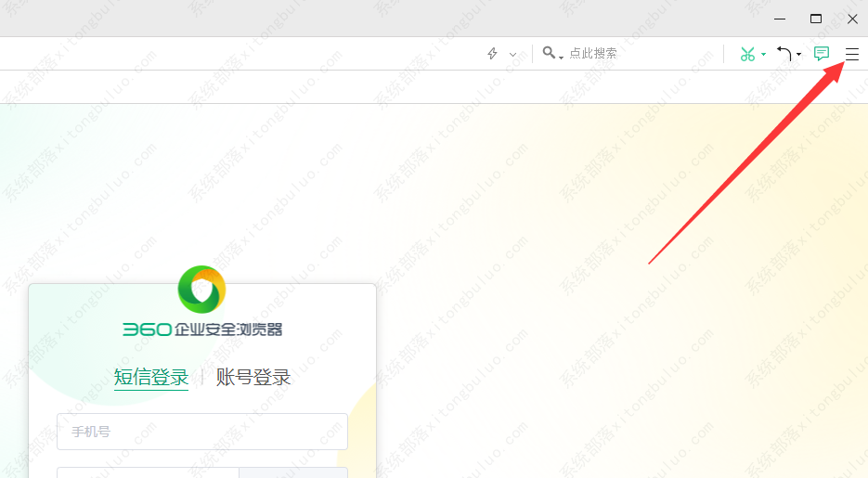Expand the arrow beside the undo icon

(798, 55)
